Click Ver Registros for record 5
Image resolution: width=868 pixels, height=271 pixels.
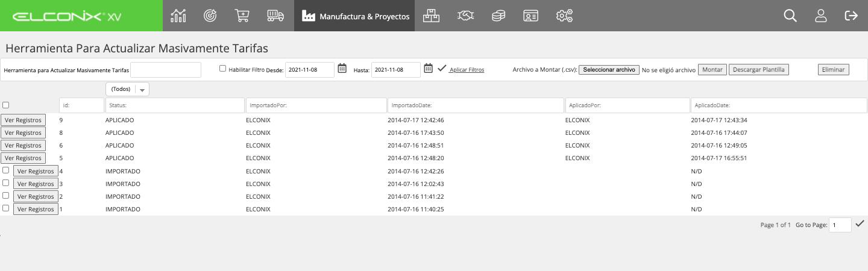point(23,158)
